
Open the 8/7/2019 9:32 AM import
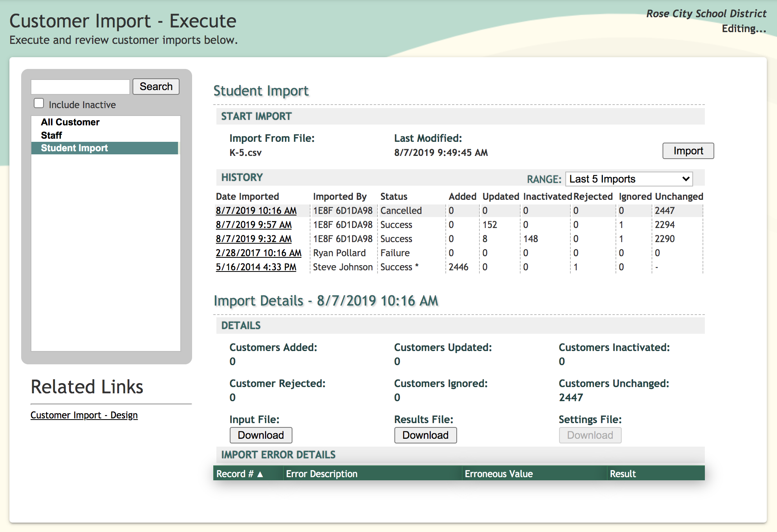[x=254, y=239]
